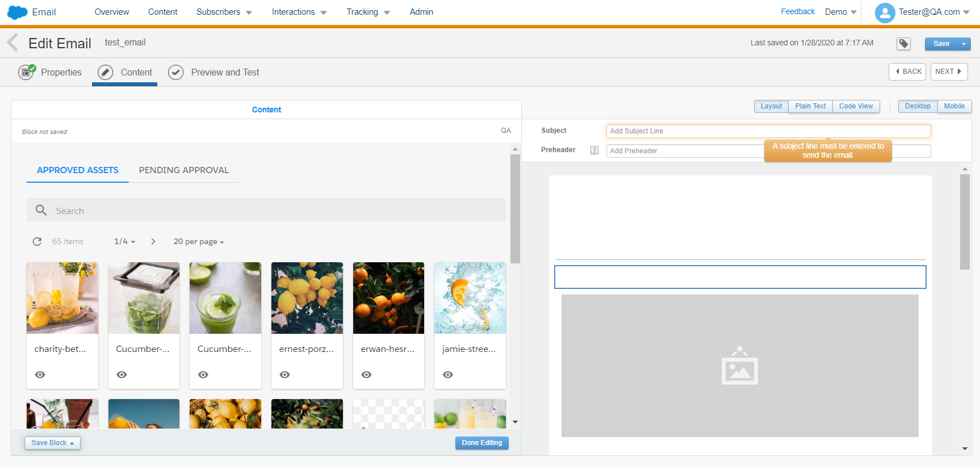Open the Tester@QA.com user dropdown
This screenshot has height=474, width=980.
[934, 12]
